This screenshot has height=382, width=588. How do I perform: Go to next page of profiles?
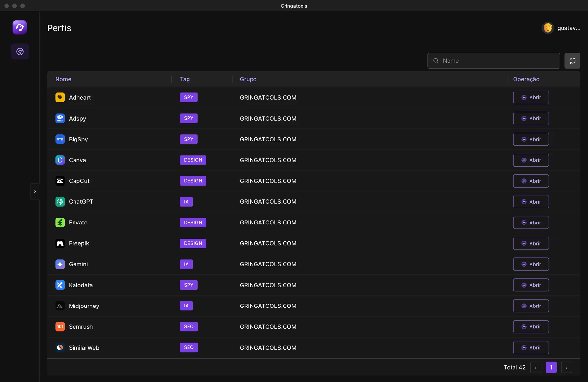566,367
